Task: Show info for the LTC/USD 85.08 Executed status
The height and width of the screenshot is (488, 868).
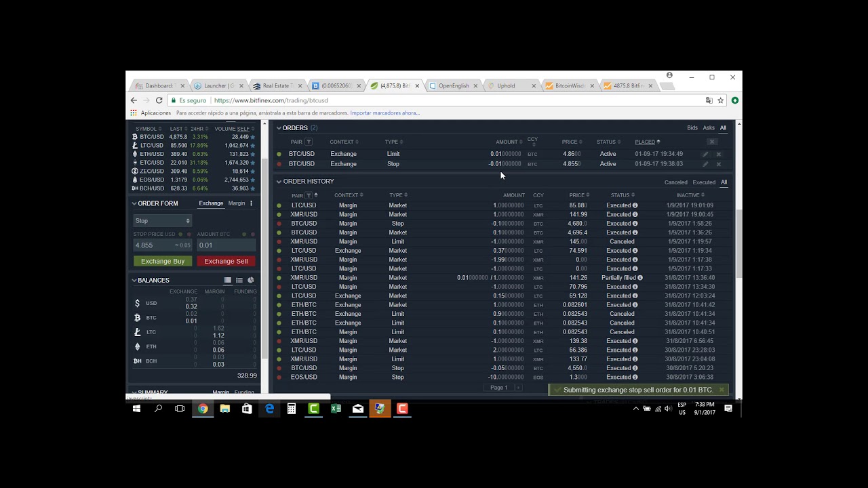Action: [x=635, y=205]
